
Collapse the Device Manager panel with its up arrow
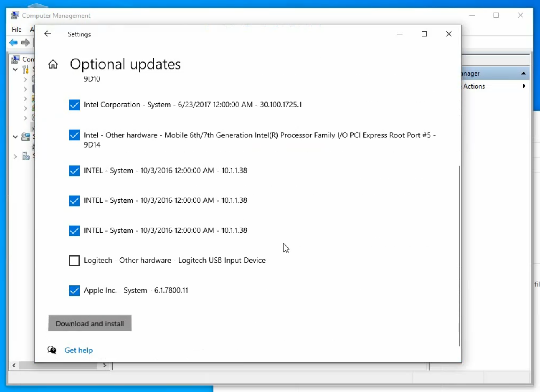point(523,73)
